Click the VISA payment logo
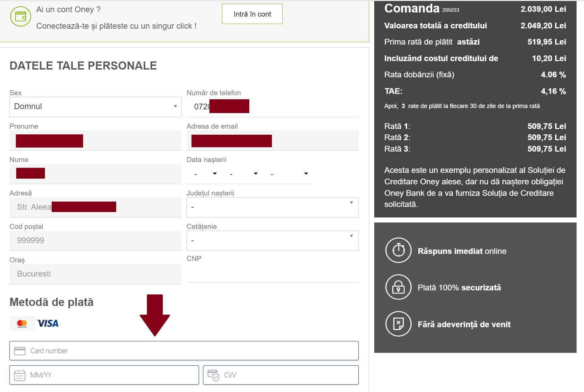Image resolution: width=584 pixels, height=392 pixels. 48,323
